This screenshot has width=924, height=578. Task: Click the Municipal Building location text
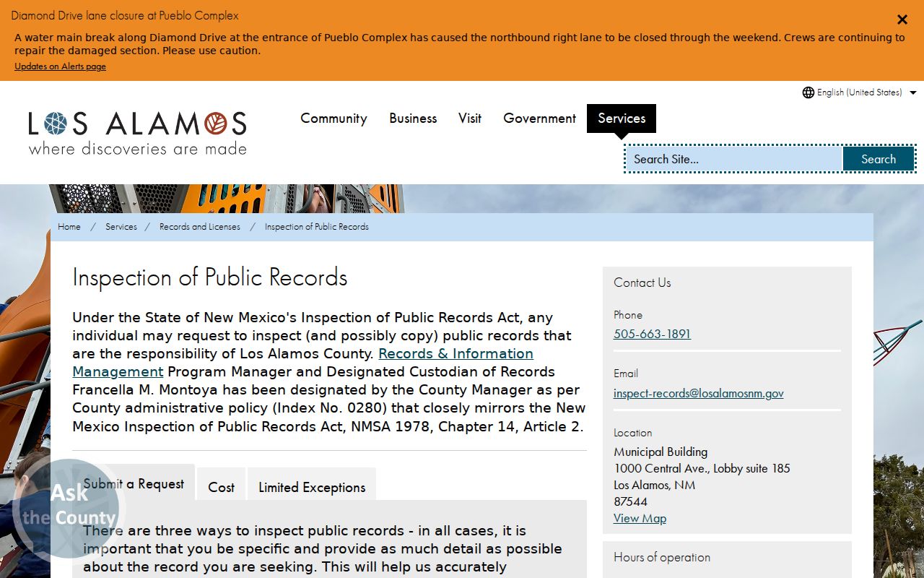pos(661,452)
